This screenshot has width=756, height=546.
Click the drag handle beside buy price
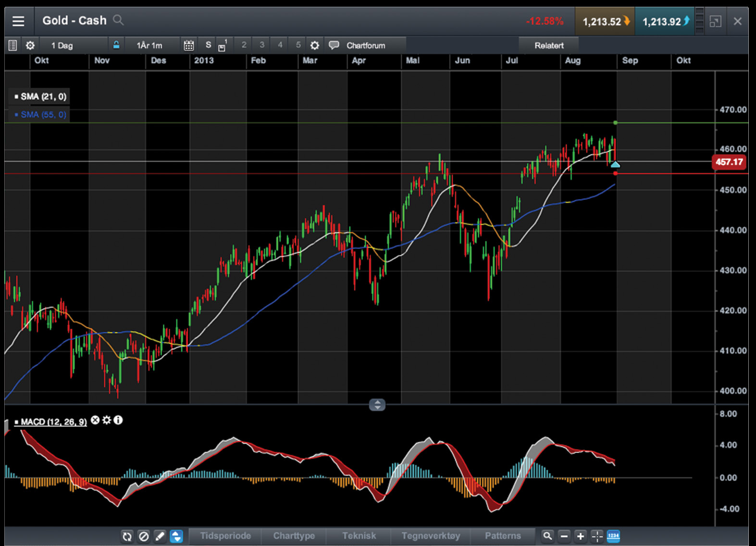(700, 21)
